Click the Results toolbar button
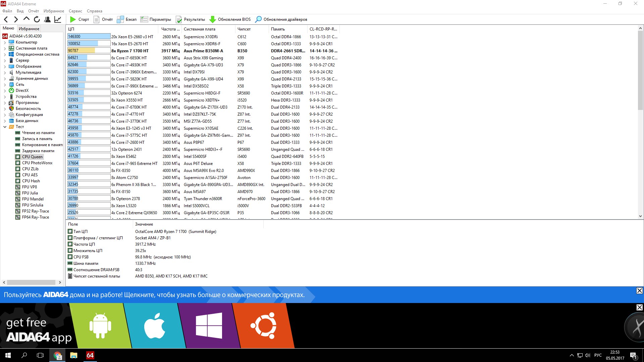This screenshot has height=362, width=644. click(190, 19)
